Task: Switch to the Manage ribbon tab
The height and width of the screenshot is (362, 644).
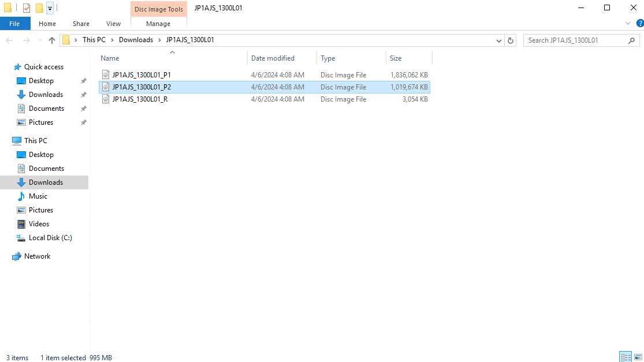Action: point(158,24)
